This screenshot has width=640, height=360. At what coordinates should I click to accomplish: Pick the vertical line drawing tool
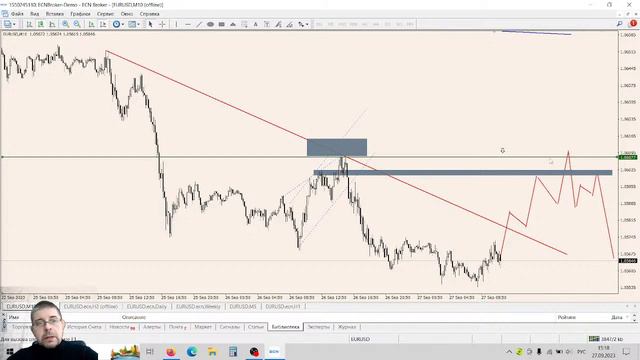(176, 24)
